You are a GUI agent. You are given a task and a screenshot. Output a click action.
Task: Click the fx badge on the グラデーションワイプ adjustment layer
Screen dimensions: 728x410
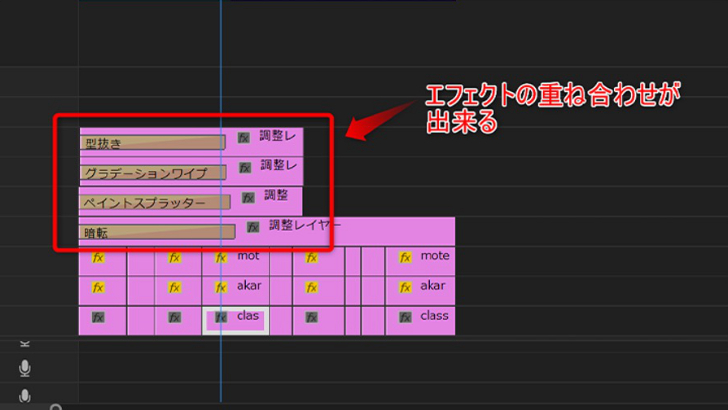[245, 168]
